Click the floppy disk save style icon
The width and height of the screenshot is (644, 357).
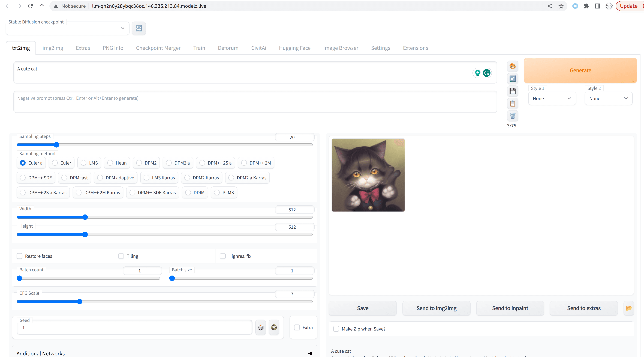(513, 91)
